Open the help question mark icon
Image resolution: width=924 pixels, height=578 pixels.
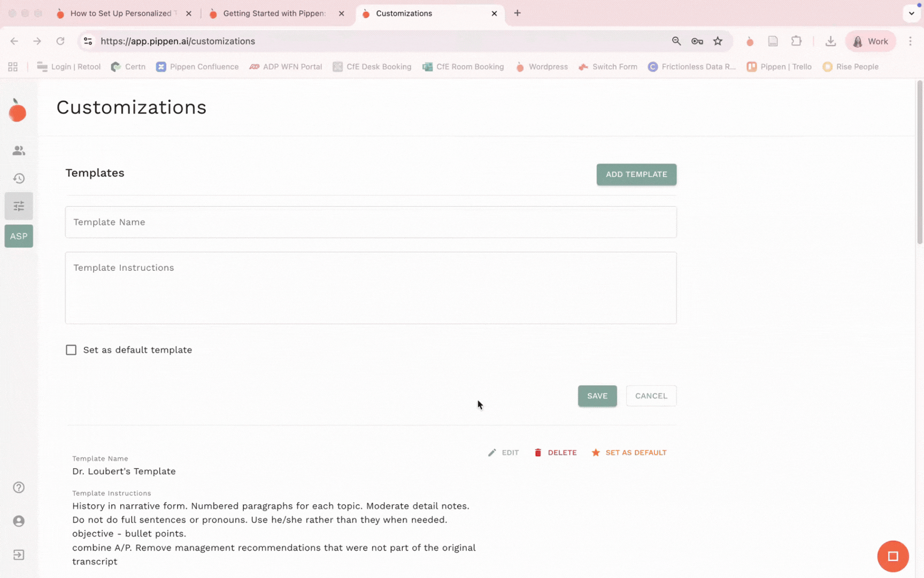tap(19, 488)
